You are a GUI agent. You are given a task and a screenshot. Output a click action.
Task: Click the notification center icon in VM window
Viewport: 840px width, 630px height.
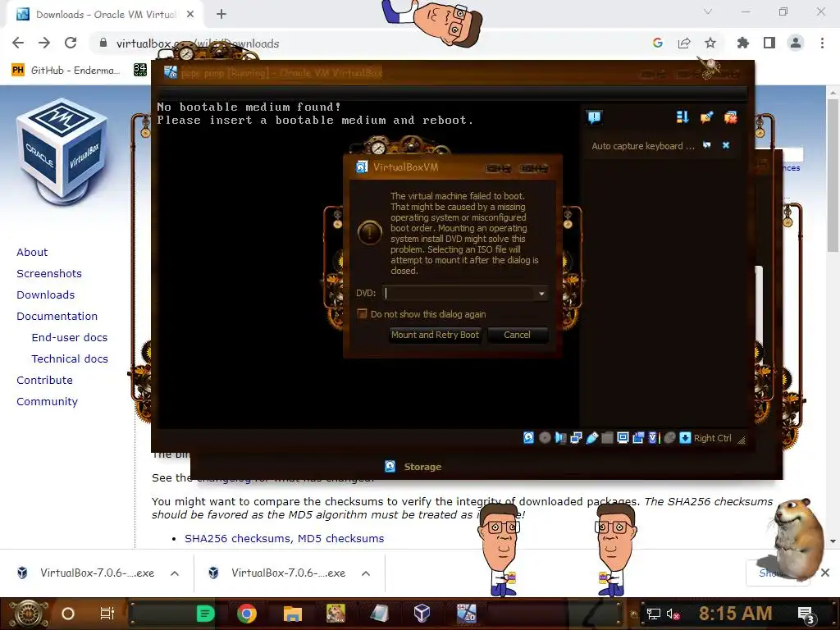tap(594, 117)
